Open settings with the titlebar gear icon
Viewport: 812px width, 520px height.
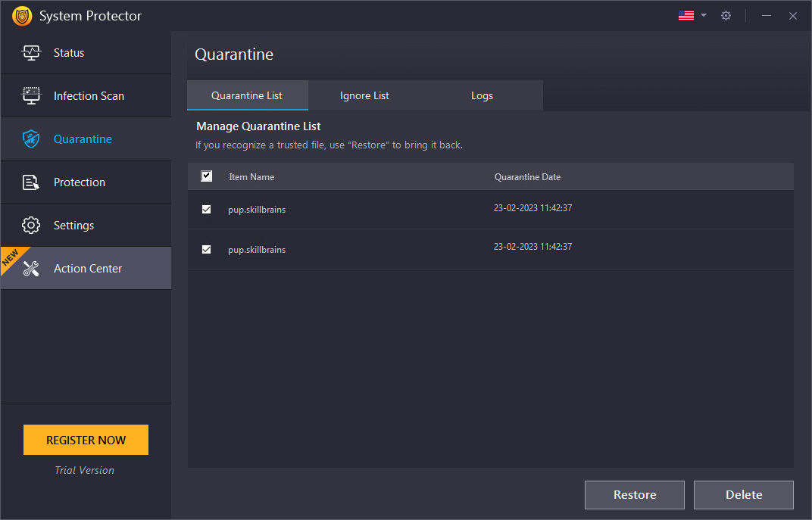[726, 15]
